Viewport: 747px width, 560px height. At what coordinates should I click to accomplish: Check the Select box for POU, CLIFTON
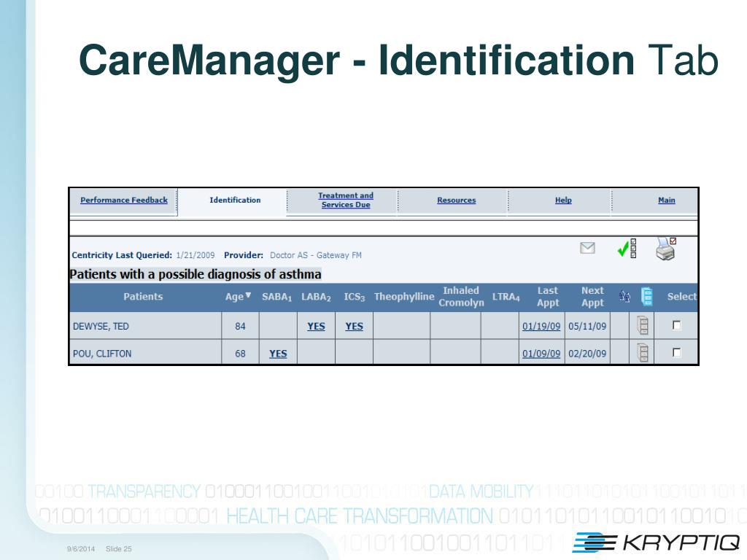676,352
